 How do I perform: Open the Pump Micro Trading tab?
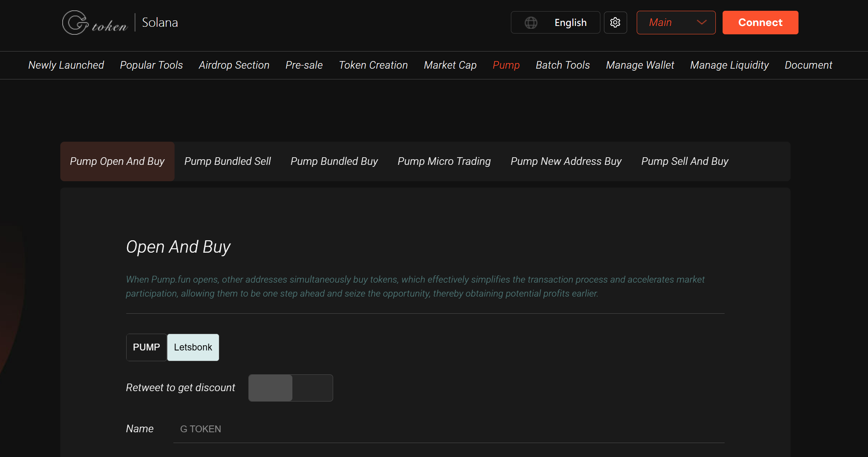click(x=444, y=161)
